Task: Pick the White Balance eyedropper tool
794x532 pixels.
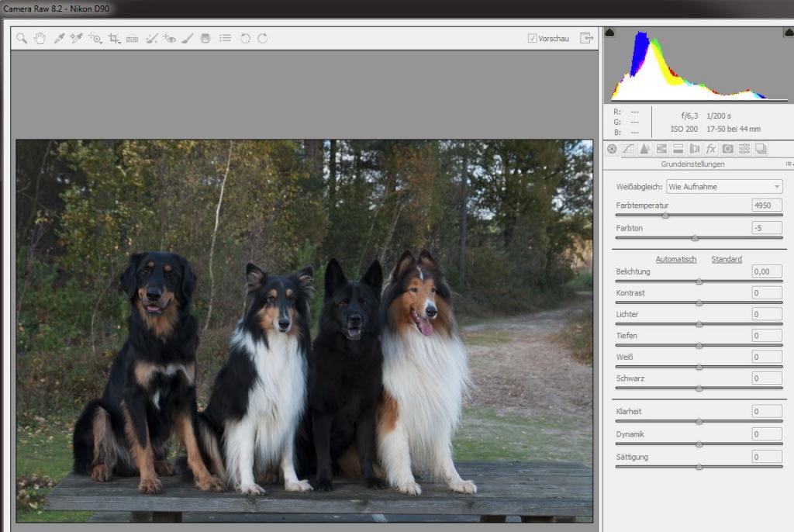Action: point(59,39)
